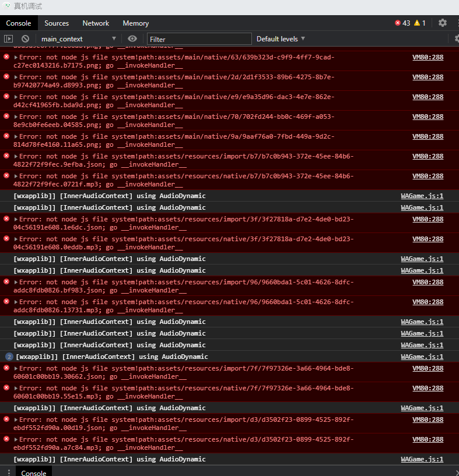Expand error for e9a35d96-dac3 png path

(x=16, y=97)
